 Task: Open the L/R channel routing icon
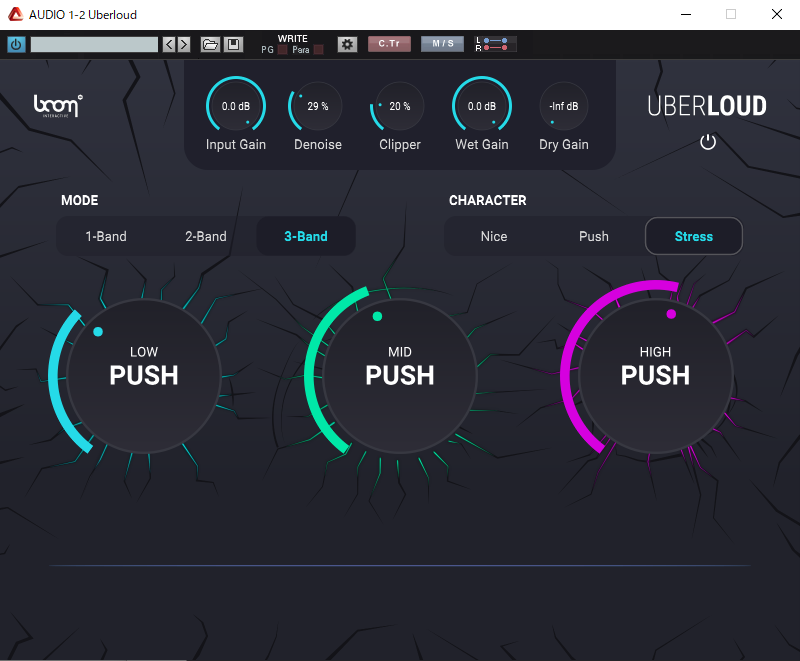(x=495, y=44)
